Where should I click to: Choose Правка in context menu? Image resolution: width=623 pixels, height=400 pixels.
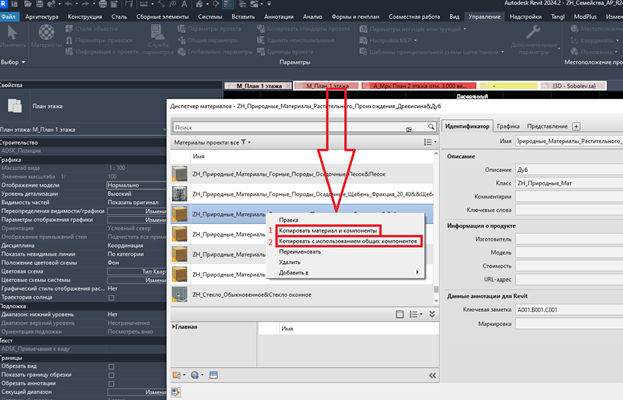288,220
